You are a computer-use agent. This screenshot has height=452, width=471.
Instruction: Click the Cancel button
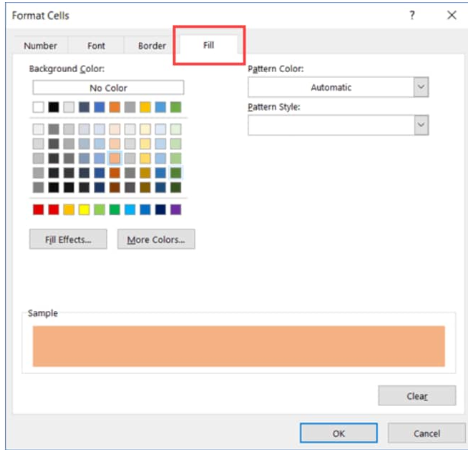tap(427, 433)
